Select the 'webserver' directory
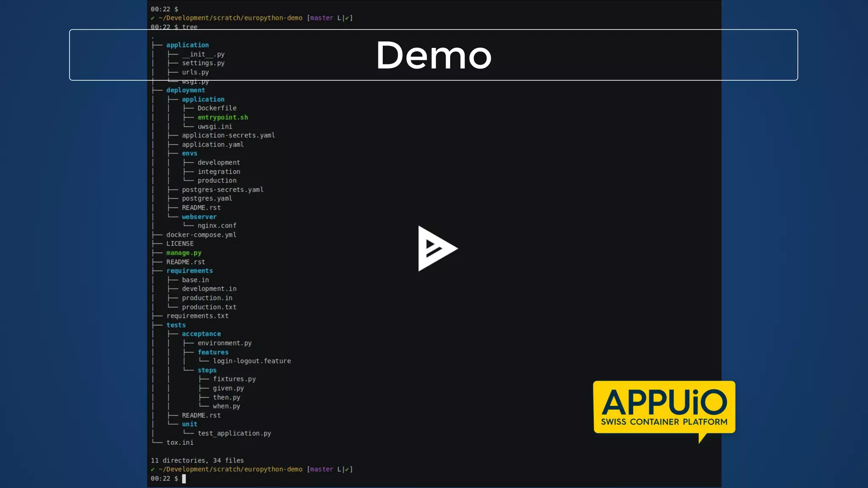868x488 pixels. pos(199,216)
